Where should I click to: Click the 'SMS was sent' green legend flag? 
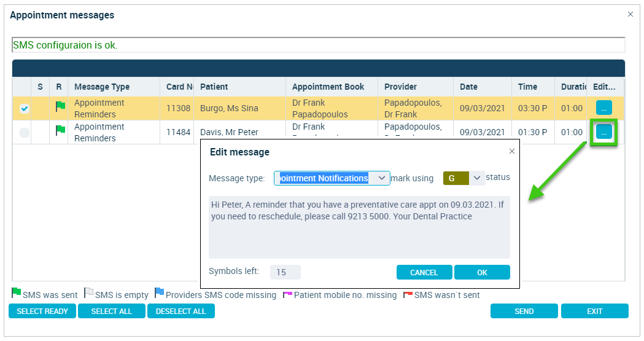17,293
